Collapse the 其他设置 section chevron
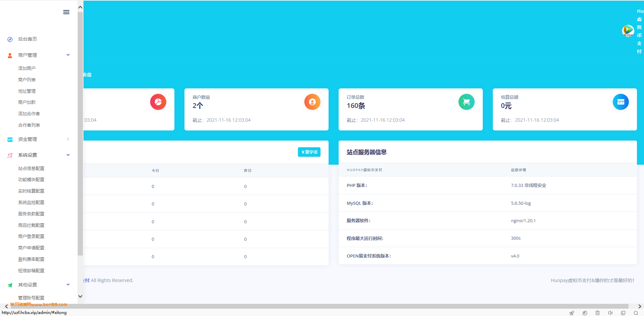Screen dimensions: 644x316 [68, 284]
